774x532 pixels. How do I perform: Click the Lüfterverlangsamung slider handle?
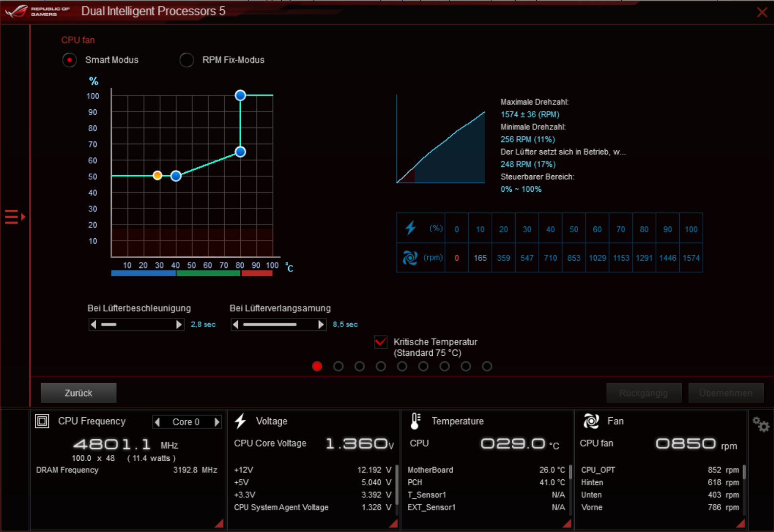(x=270, y=325)
